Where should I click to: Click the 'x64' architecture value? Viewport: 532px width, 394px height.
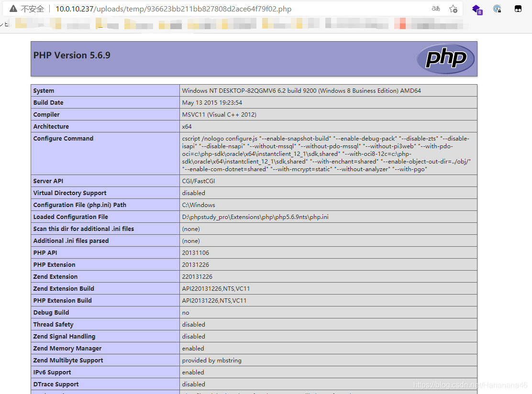coord(187,127)
